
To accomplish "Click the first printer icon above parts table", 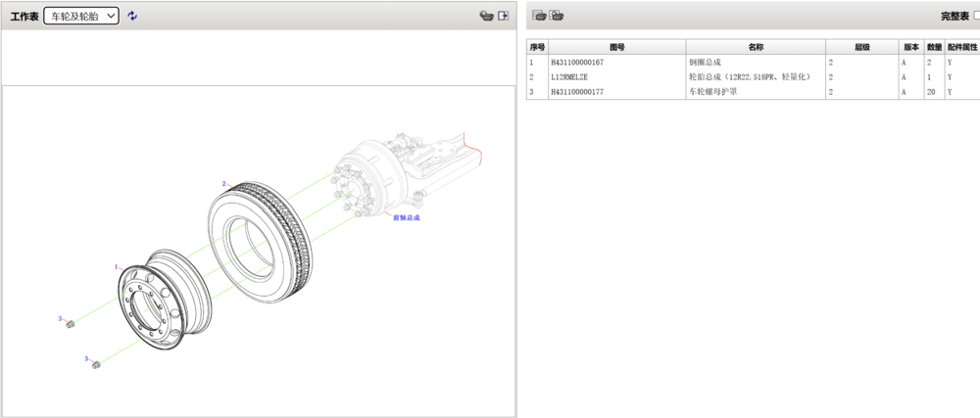I will click(538, 16).
